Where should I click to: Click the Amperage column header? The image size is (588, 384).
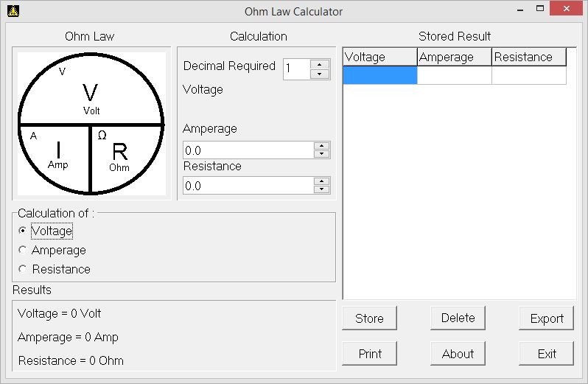coord(455,57)
